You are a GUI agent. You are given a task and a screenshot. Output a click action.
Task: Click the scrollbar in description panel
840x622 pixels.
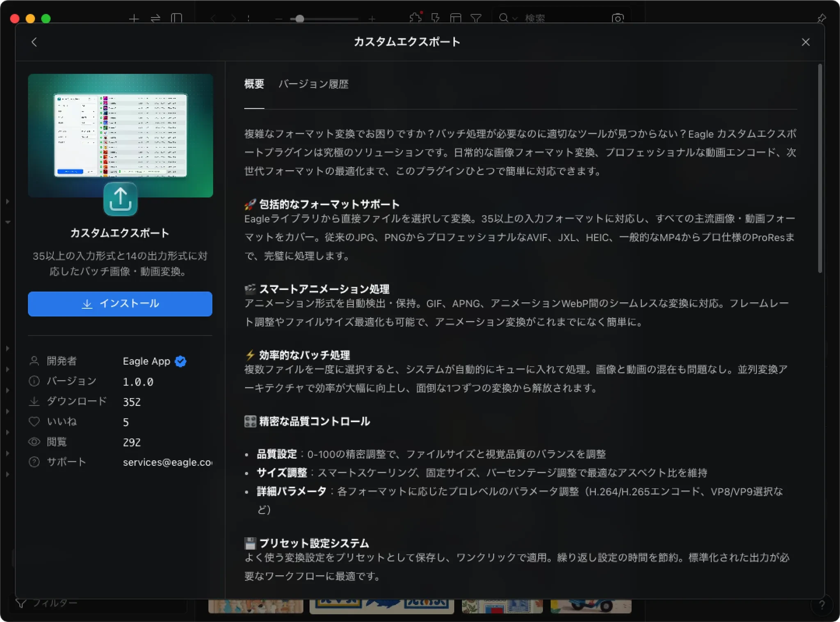tap(820, 168)
